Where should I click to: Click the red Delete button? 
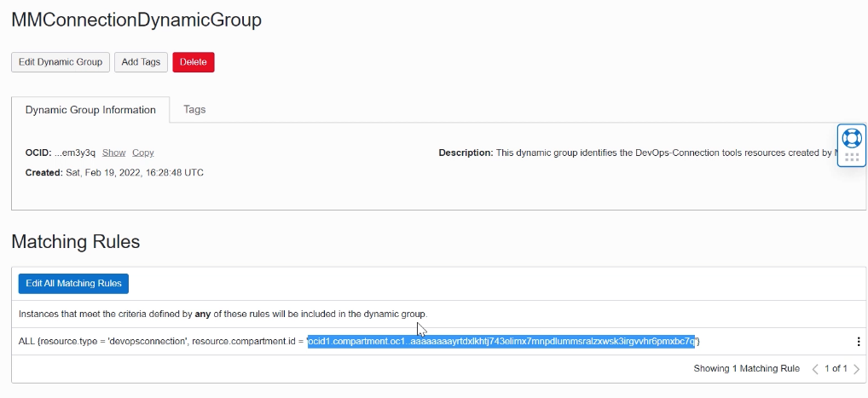click(194, 62)
